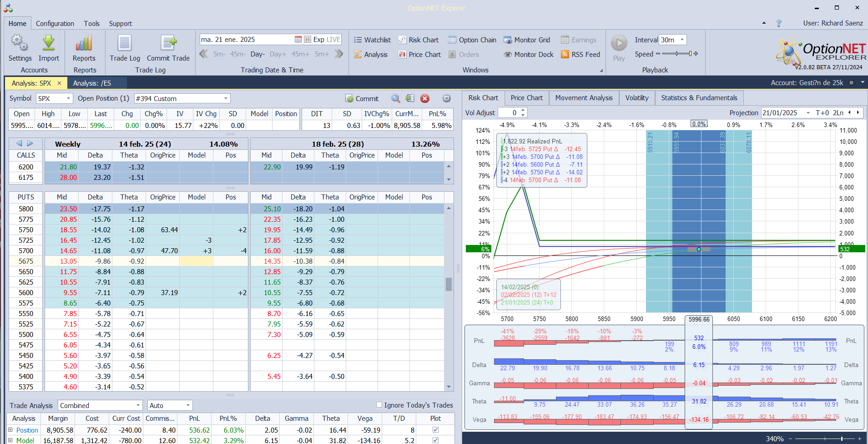Viewport: 868px width, 444px height.
Task: Switch to the Price Chart panel tab
Action: [526, 98]
